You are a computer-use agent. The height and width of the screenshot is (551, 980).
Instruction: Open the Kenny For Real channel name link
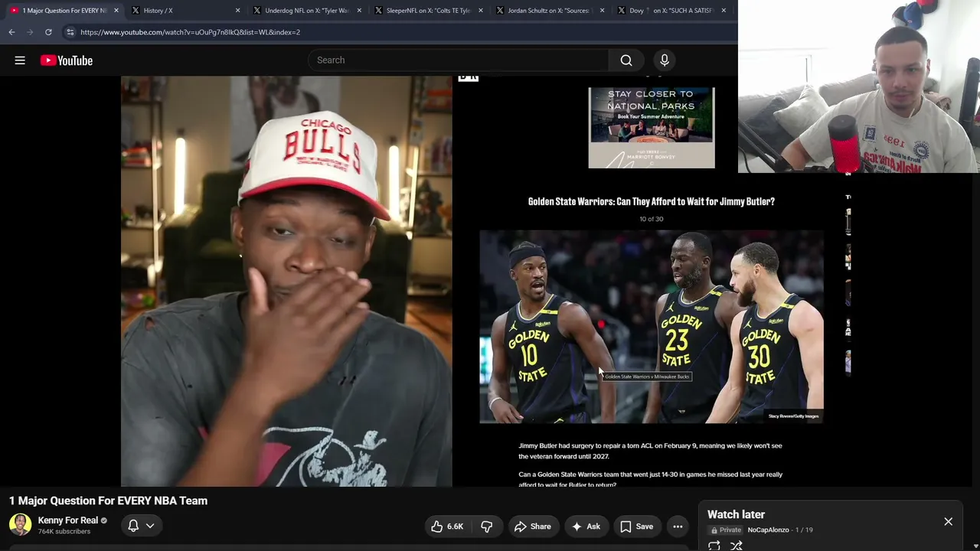[x=68, y=520]
